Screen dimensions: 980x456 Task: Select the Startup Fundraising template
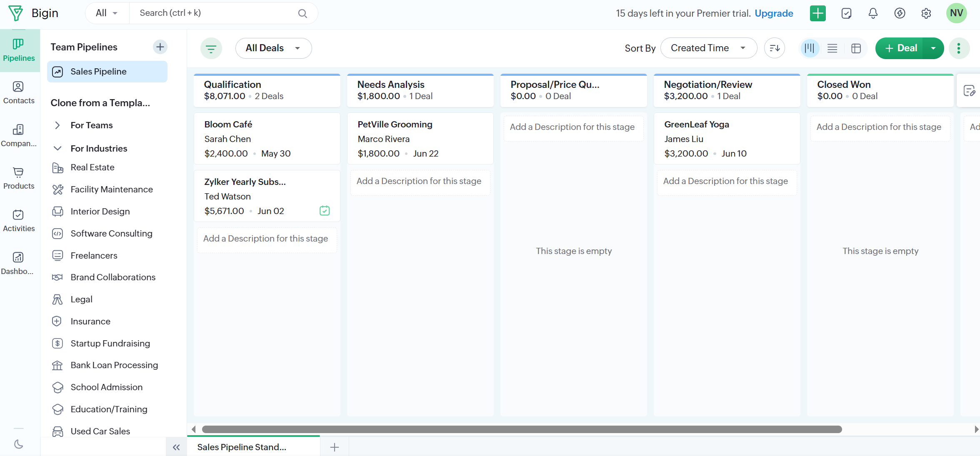110,344
